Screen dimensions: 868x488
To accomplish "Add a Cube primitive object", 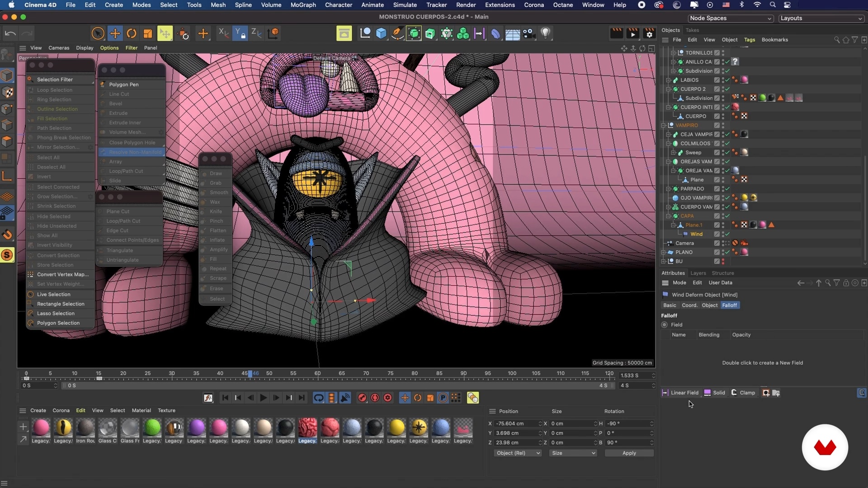I will pyautogui.click(x=382, y=33).
